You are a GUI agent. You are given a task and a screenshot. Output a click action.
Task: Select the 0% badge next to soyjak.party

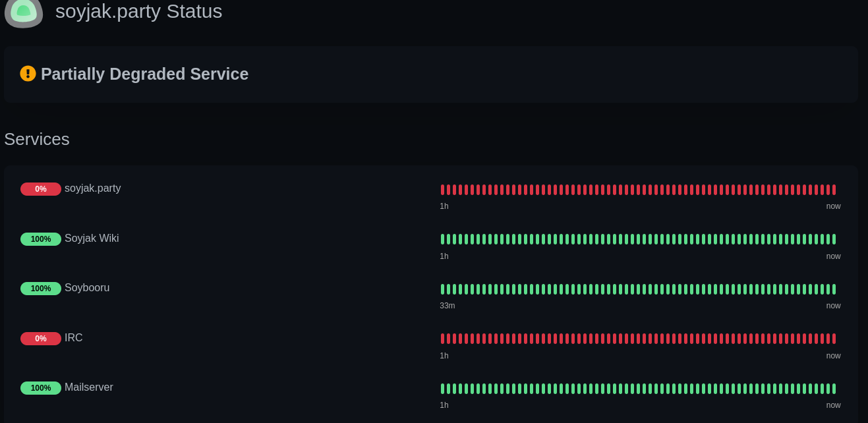pos(41,189)
